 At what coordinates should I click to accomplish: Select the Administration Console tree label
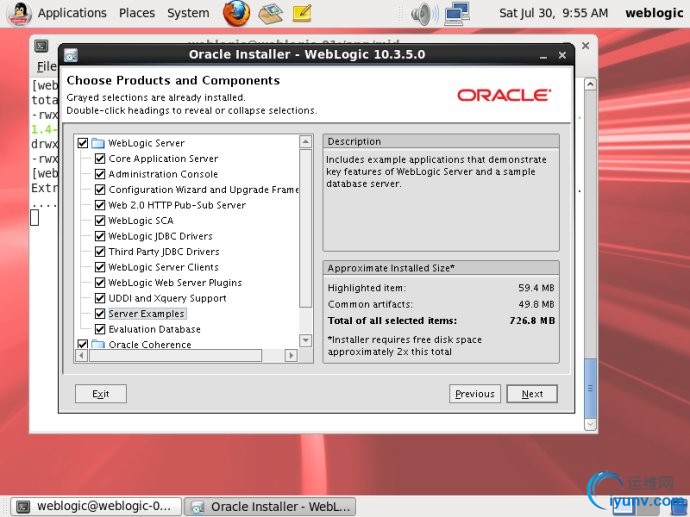pyautogui.click(x=163, y=174)
